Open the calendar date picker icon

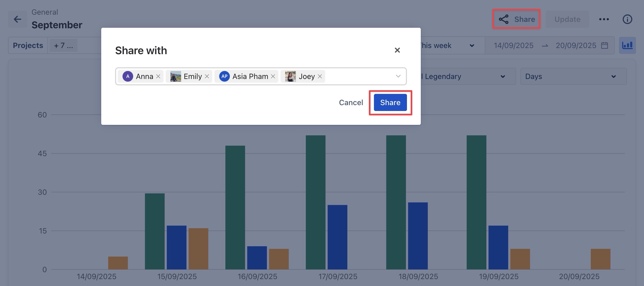click(x=605, y=45)
